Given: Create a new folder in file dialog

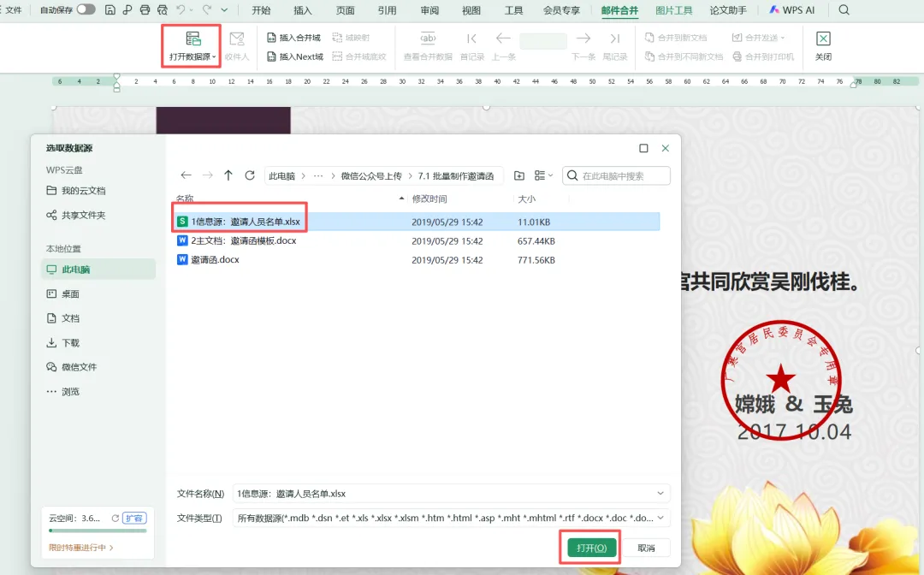Looking at the screenshot, I should [x=519, y=175].
